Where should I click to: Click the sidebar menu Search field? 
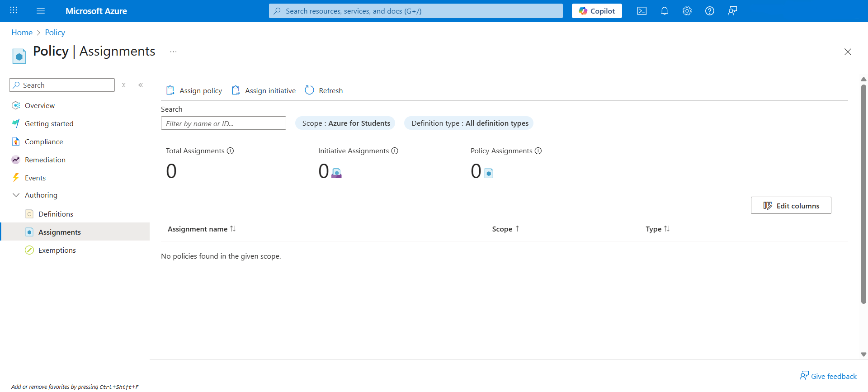click(x=62, y=85)
